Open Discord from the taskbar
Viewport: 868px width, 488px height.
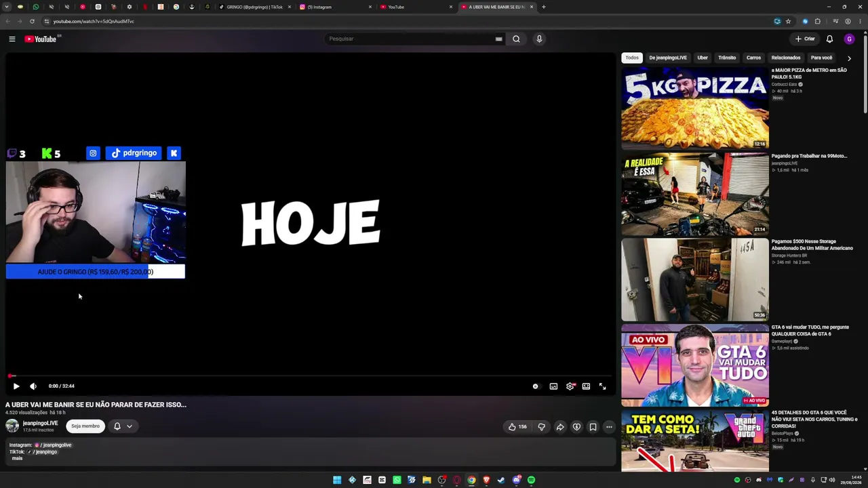(x=516, y=480)
